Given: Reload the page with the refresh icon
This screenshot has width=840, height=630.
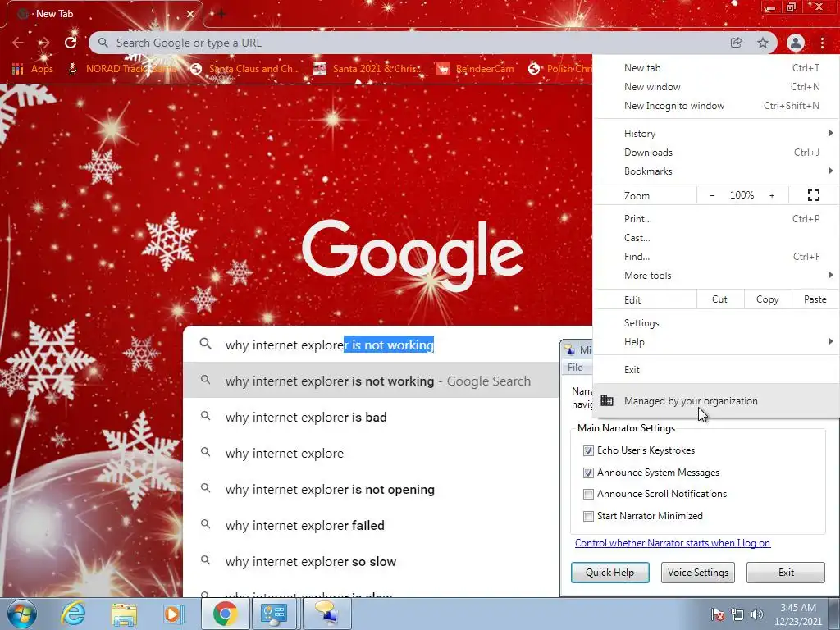Looking at the screenshot, I should tap(71, 43).
